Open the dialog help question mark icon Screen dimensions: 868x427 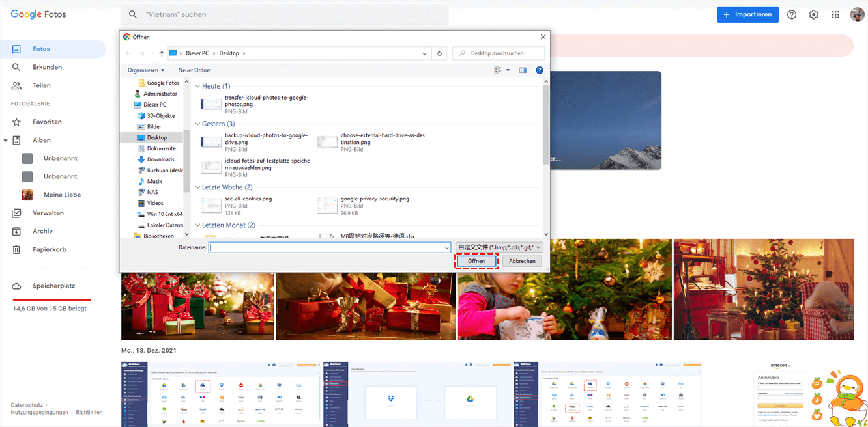(540, 70)
